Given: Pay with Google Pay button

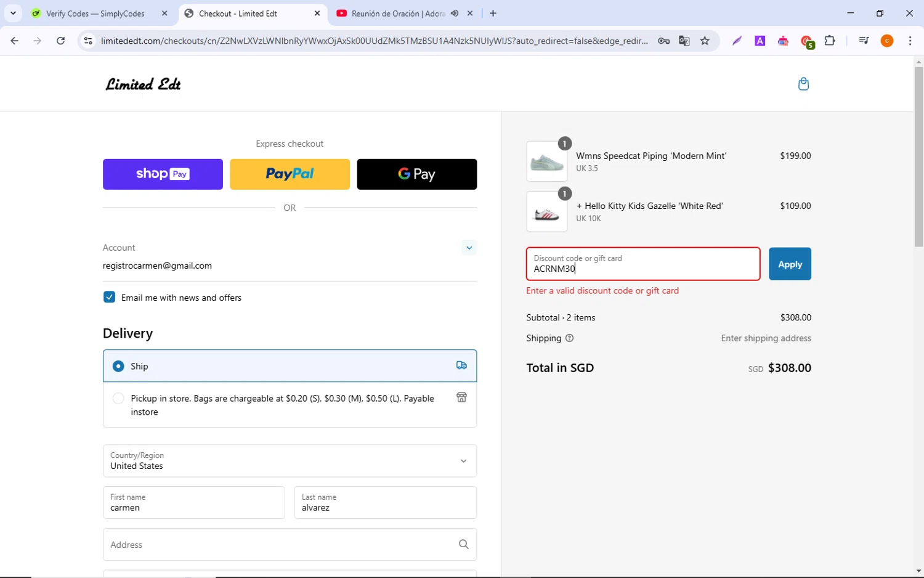Looking at the screenshot, I should (x=417, y=174).
